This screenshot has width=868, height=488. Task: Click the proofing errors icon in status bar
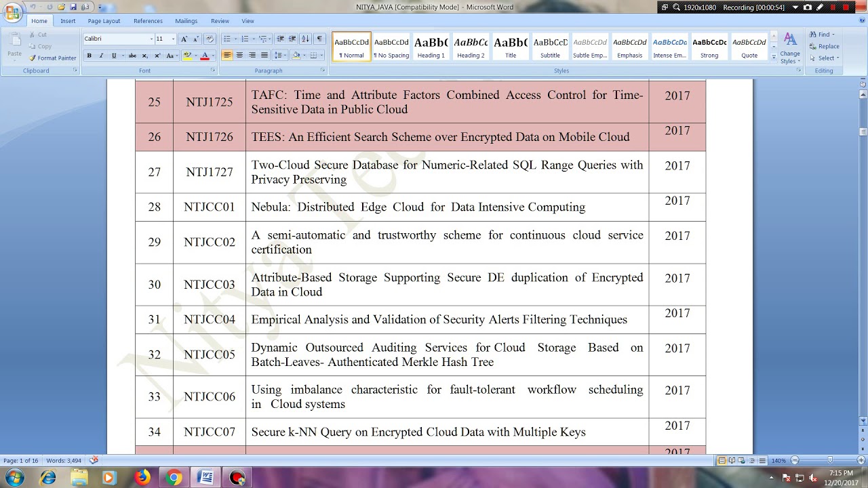94,460
